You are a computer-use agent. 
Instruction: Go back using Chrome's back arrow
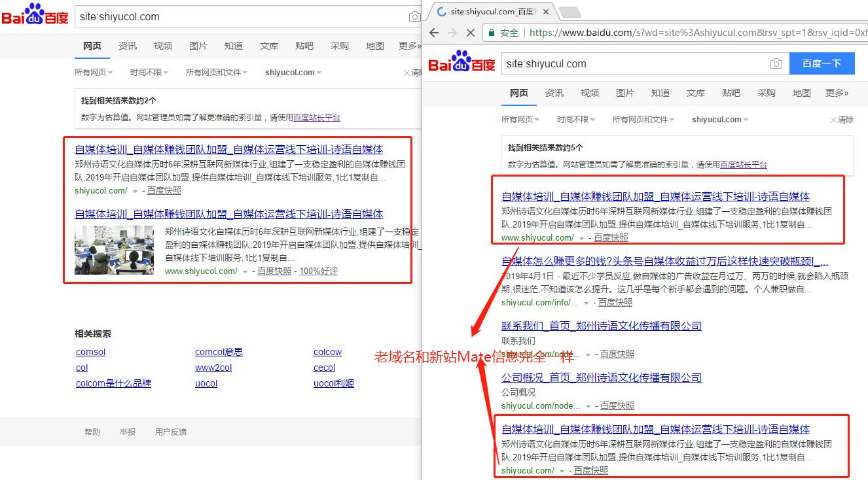click(434, 32)
